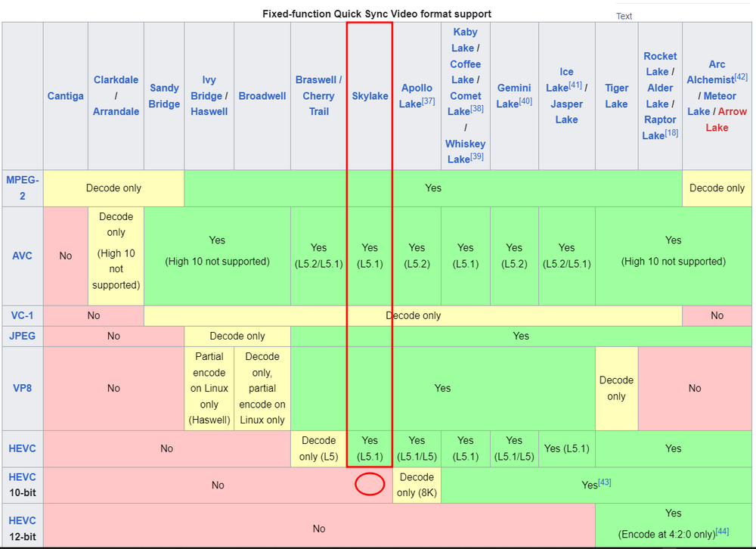Click the VP8 row header link
The image size is (756, 549).
[22, 388]
